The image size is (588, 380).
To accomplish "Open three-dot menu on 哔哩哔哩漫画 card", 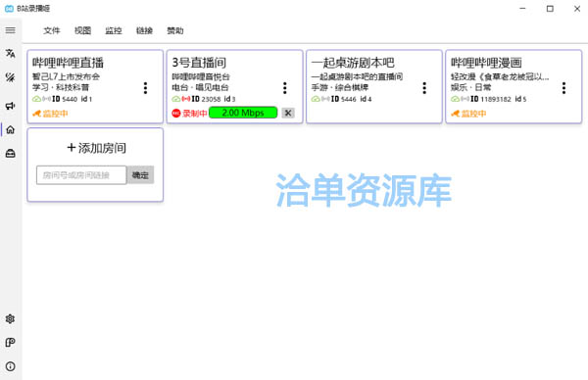I will 564,88.
